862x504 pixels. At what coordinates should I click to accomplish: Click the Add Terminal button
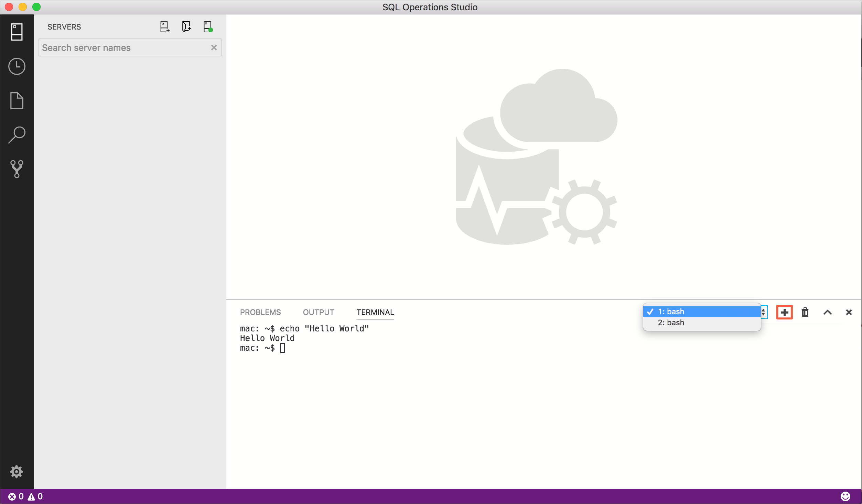[785, 312]
